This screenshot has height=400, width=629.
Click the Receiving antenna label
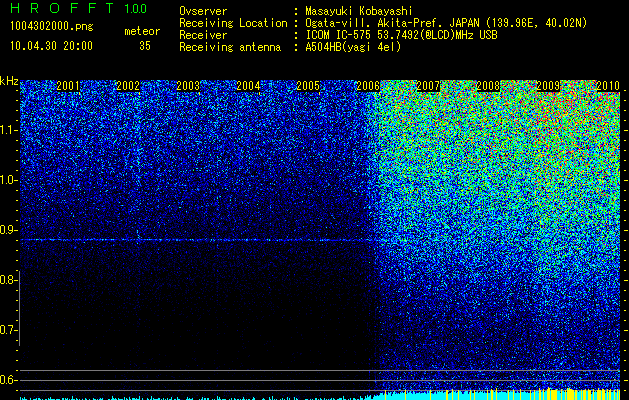click(230, 47)
